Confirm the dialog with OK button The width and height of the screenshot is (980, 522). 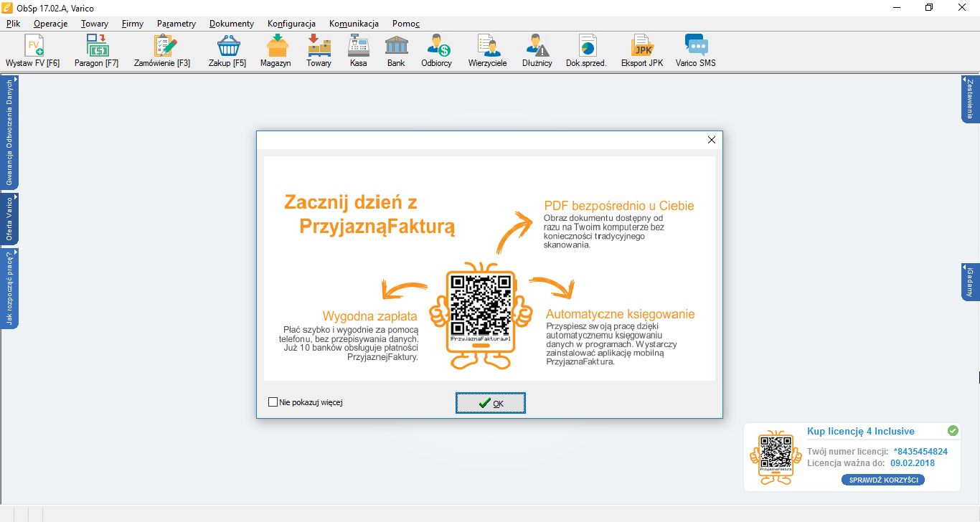point(491,403)
